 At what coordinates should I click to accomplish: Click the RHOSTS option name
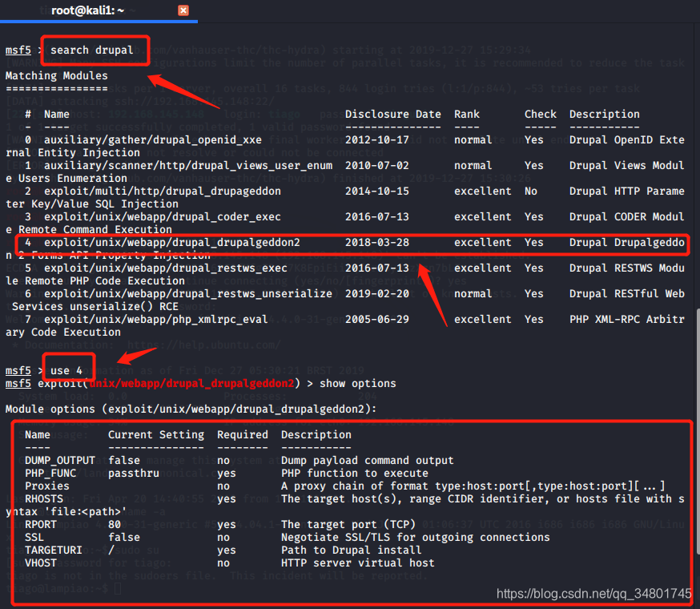tap(44, 499)
